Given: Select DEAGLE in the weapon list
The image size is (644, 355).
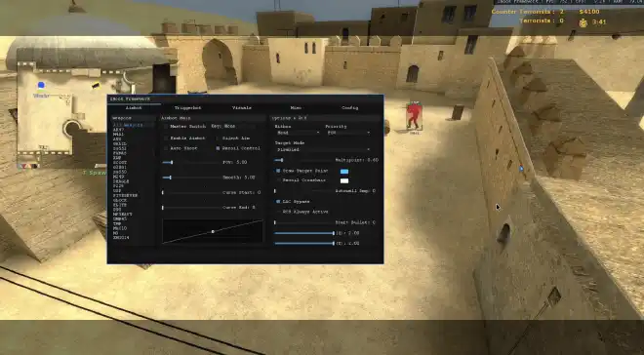Looking at the screenshot, I should click(121, 181).
